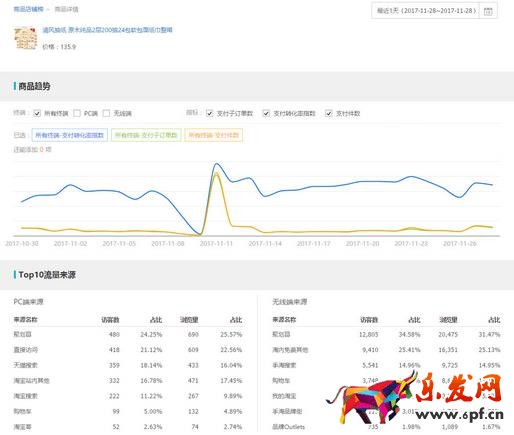Expand the 最近1天 date range selector
514x435 pixels.
click(426, 11)
